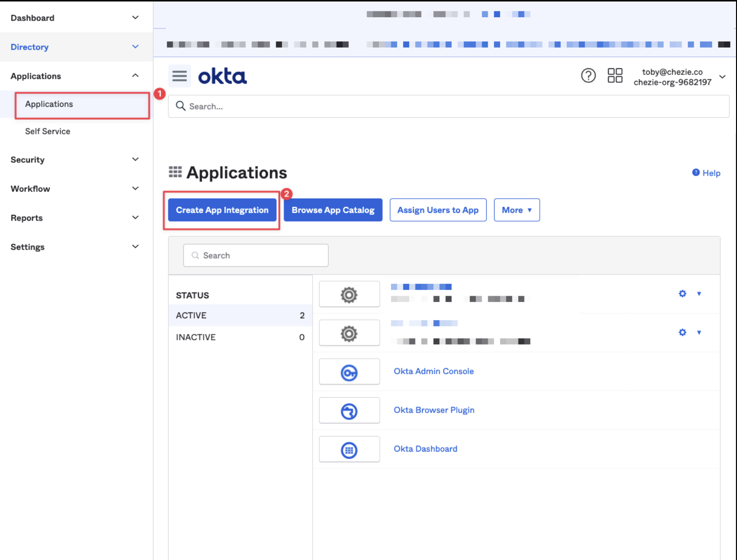
Task: Click the Okta Dashboard app icon
Action: tap(349, 450)
